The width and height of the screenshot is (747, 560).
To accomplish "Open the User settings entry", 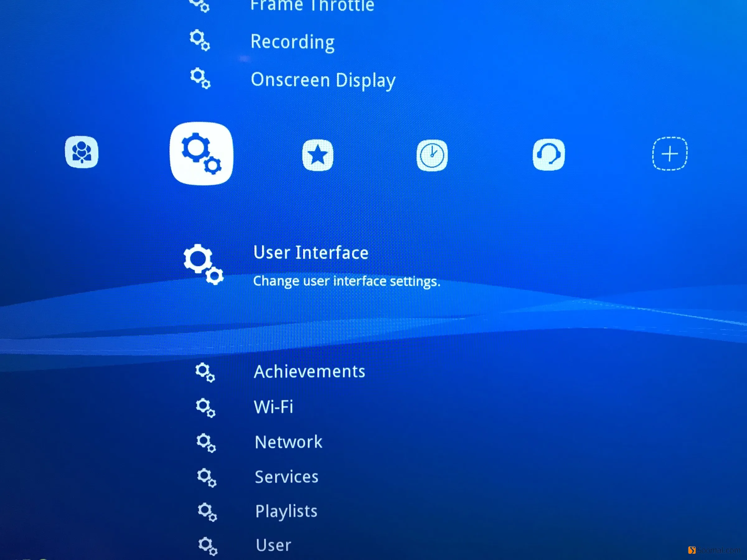I will click(x=273, y=545).
